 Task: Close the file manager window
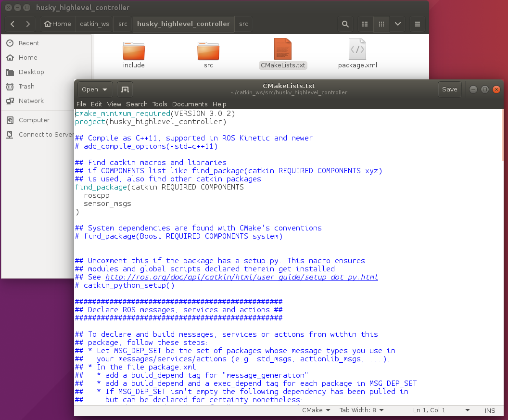(9, 7)
